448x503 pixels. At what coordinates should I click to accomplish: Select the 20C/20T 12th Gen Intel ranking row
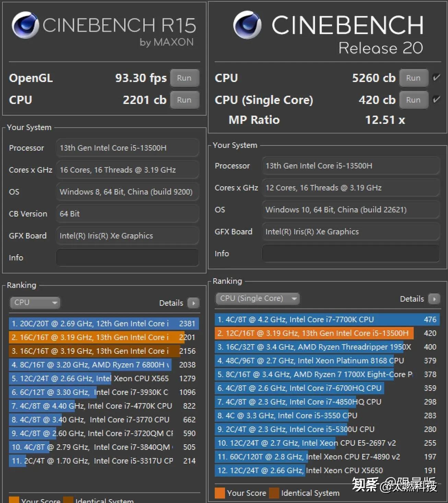point(104,324)
